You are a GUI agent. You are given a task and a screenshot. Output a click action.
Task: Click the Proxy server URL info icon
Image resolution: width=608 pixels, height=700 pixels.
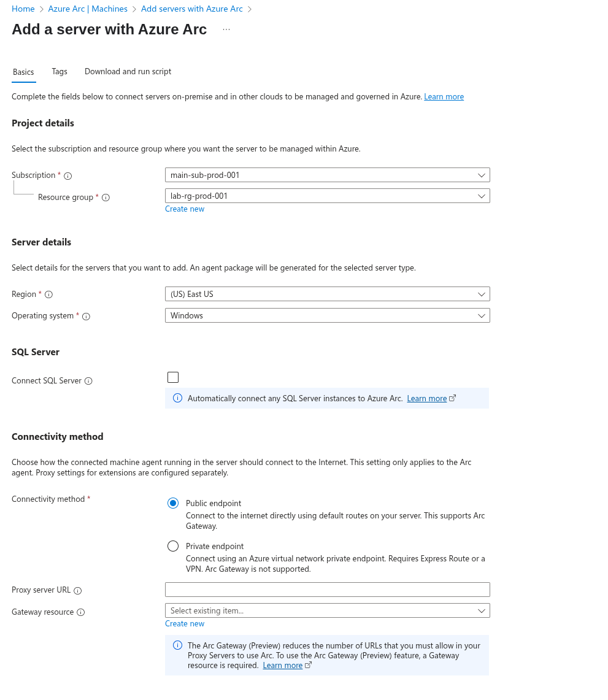(x=78, y=591)
